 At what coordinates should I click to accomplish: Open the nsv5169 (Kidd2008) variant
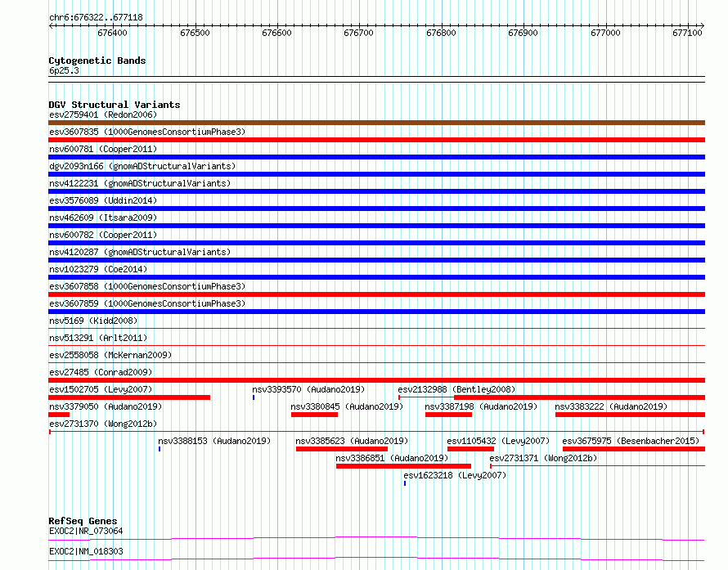[93, 321]
